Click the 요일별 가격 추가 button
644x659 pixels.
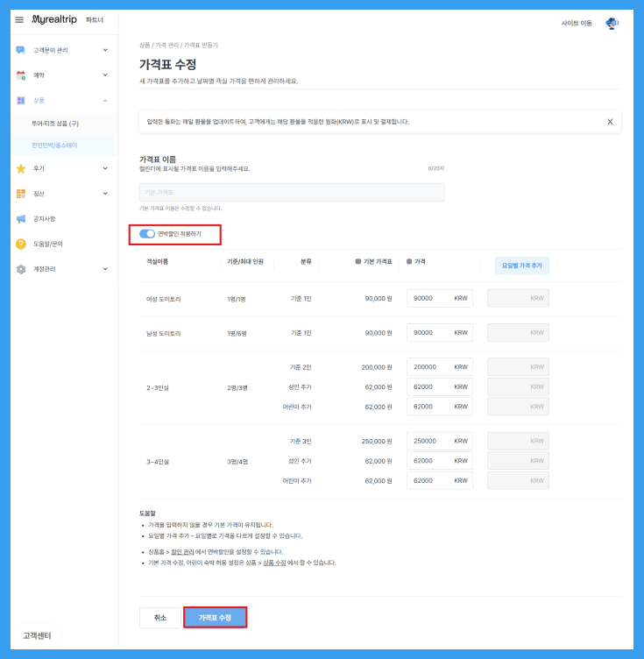coord(521,265)
